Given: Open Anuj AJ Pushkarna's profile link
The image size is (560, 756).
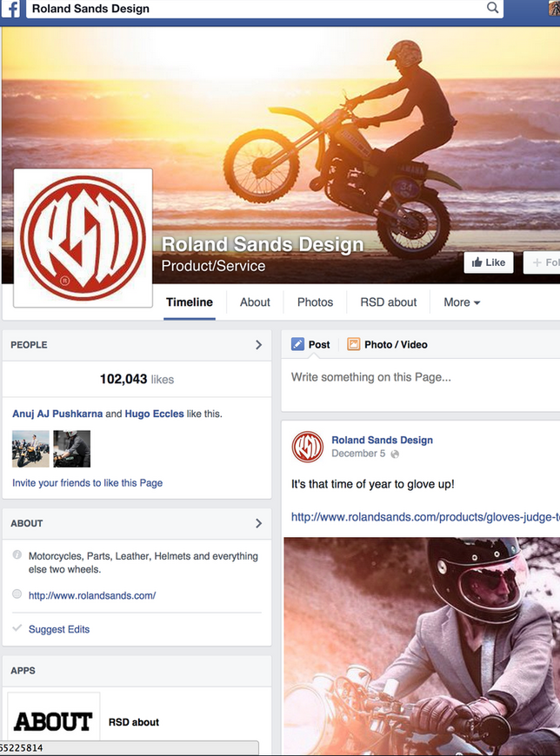Looking at the screenshot, I should (57, 414).
